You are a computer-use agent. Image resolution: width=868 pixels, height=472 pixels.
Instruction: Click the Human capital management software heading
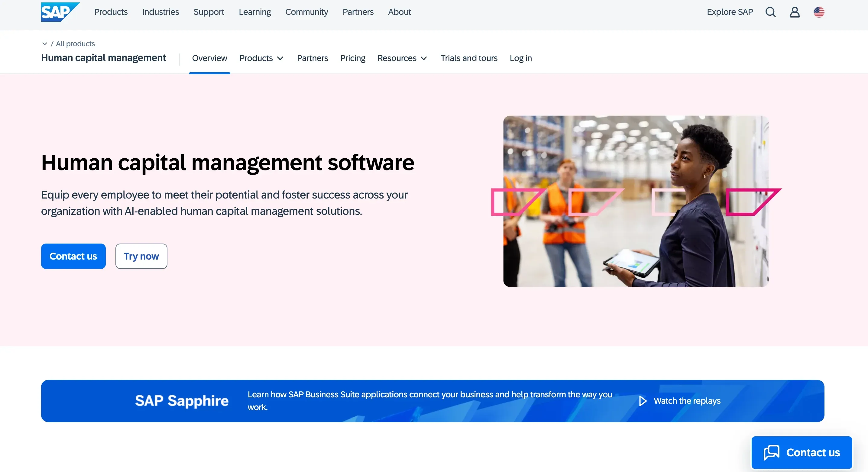tap(228, 163)
